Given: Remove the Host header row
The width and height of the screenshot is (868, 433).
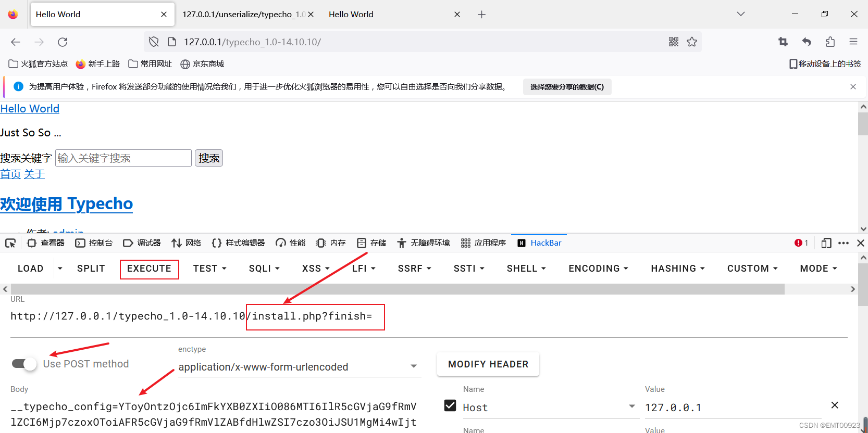Looking at the screenshot, I should (x=835, y=405).
